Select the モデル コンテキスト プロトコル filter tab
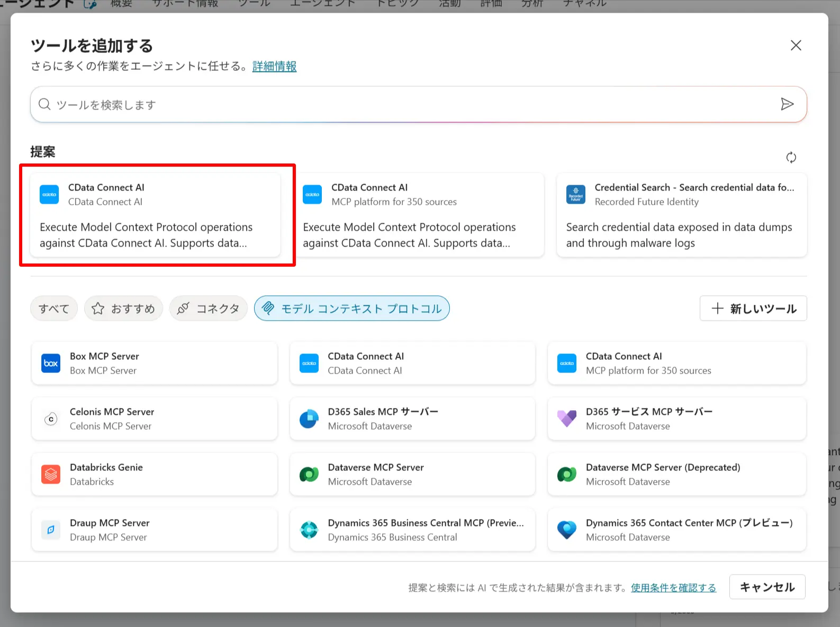The height and width of the screenshot is (627, 840). click(352, 308)
